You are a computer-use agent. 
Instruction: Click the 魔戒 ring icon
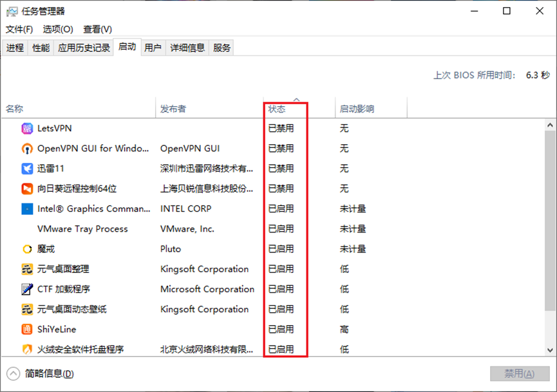27,249
